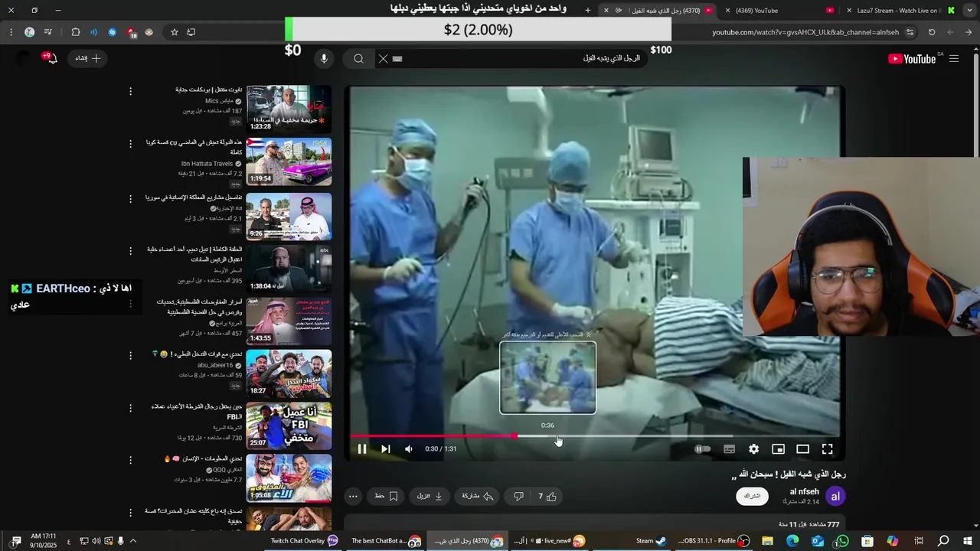Toggle subtitles/closed captions in player

pyautogui.click(x=729, y=449)
